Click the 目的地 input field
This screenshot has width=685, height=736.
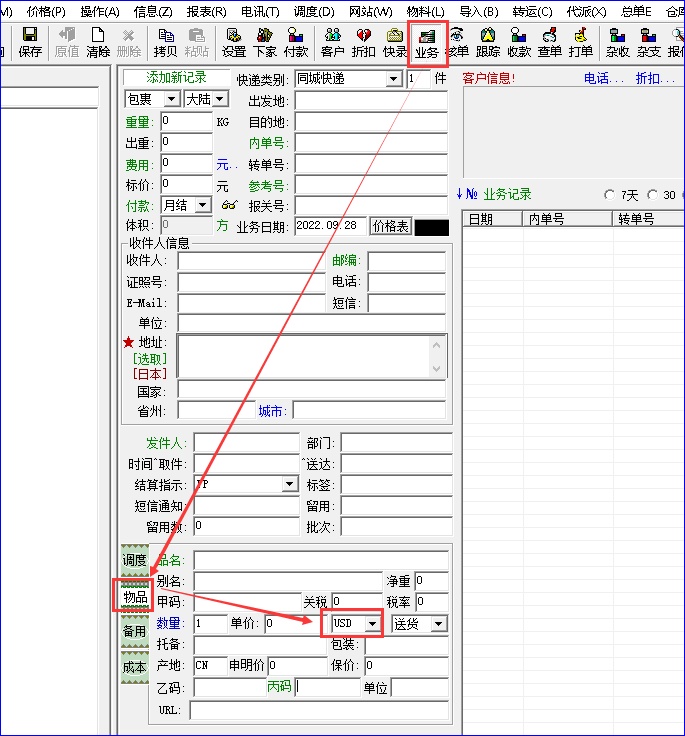pyautogui.click(x=371, y=123)
